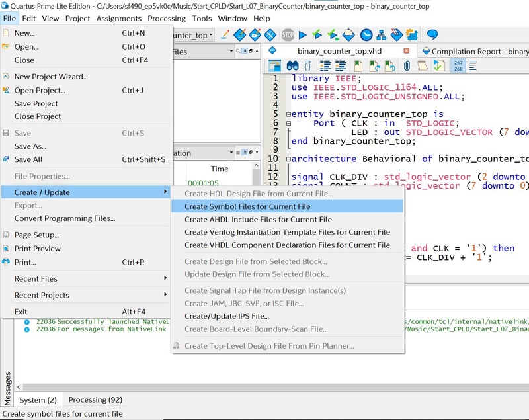
Task: Click the search icon in Files panel
Action: click(x=238, y=51)
